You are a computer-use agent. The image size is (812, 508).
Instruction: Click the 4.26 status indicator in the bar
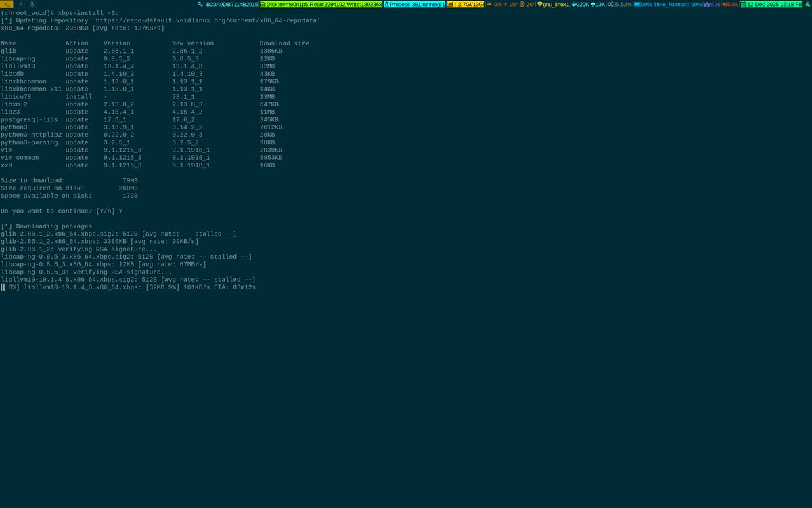712,4
